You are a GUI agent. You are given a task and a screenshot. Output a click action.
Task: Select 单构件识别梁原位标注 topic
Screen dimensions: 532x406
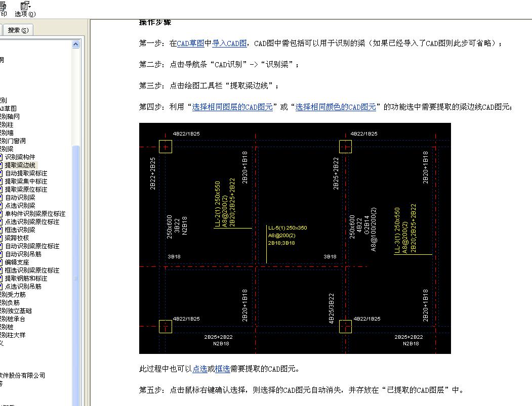tap(35, 213)
